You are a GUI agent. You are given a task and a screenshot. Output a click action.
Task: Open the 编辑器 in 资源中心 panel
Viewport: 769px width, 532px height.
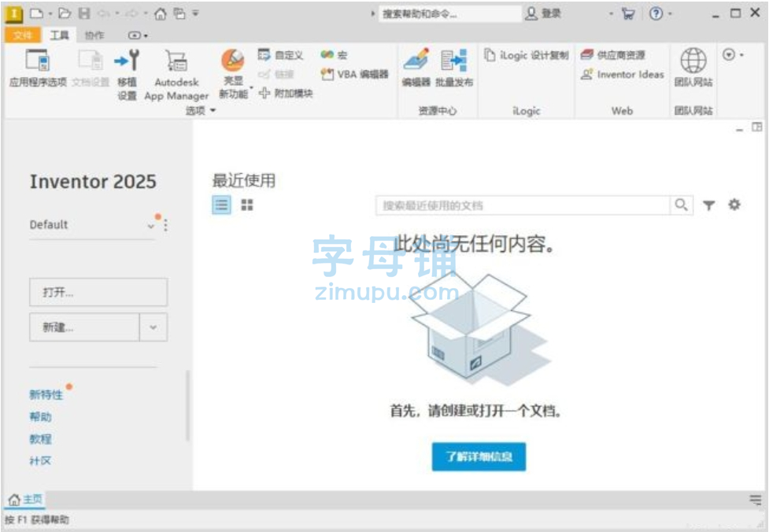point(416,68)
